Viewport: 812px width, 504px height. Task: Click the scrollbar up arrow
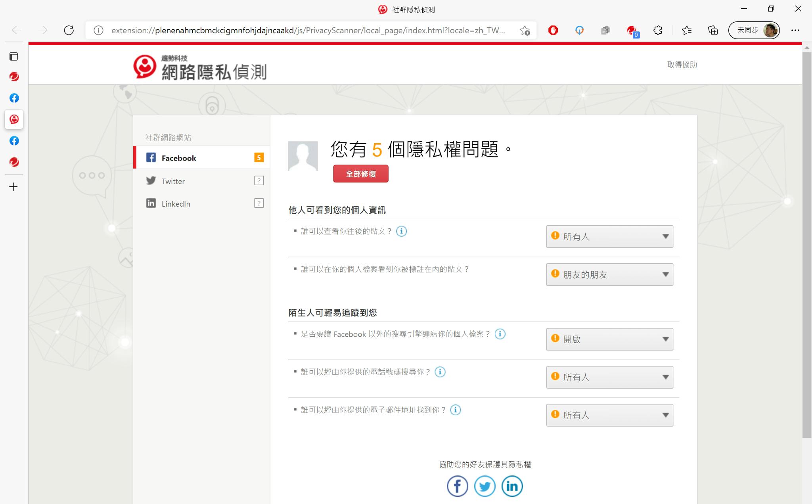pos(807,48)
